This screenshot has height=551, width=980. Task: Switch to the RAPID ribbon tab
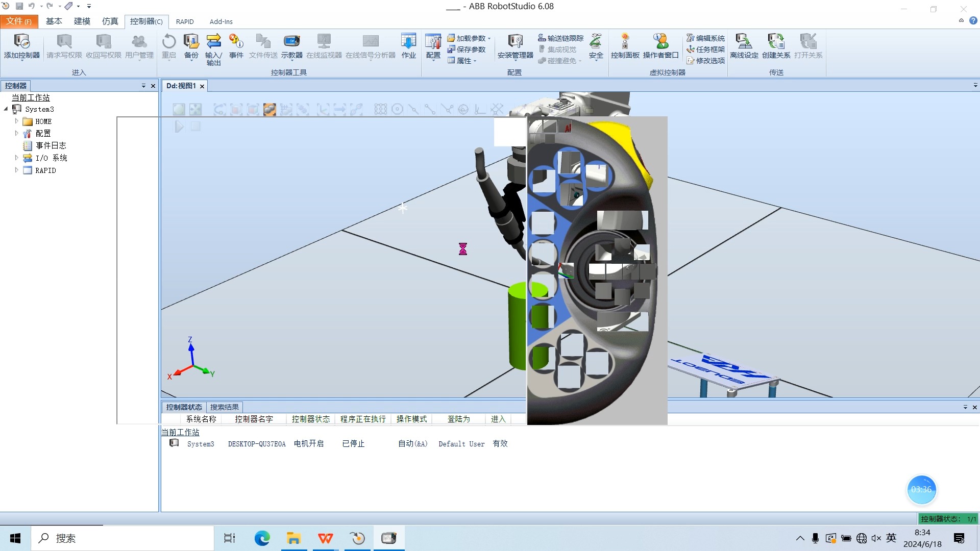(x=185, y=21)
